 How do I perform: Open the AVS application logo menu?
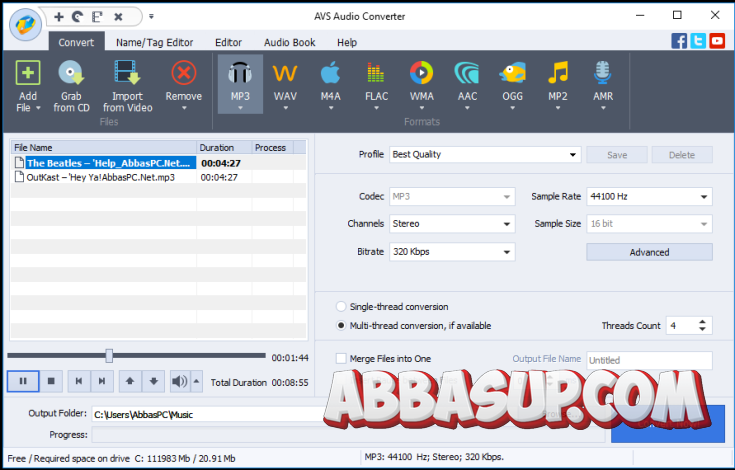[25, 24]
